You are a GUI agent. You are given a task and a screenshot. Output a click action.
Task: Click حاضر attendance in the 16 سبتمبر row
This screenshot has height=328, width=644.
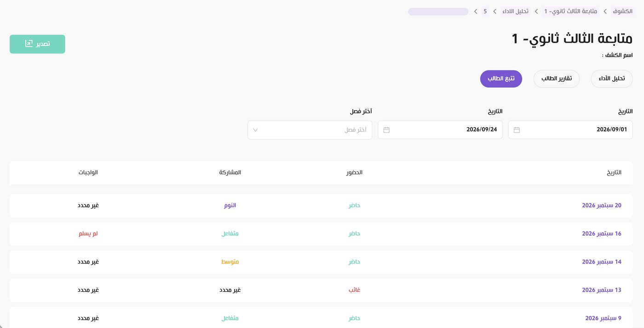tap(354, 234)
